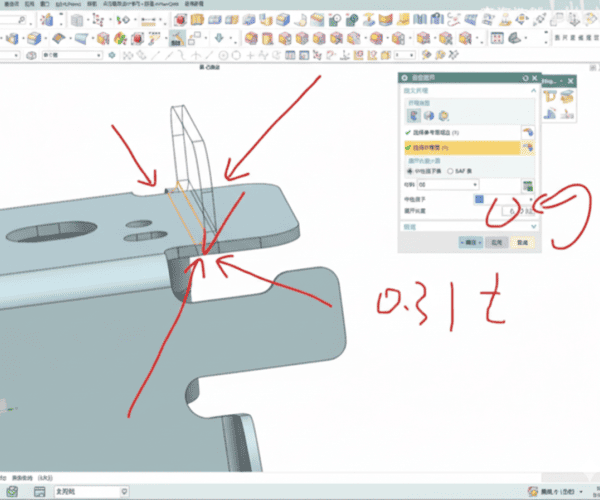Click the highlighted active tool icon in second toolbar row
This screenshot has height=500, width=600.
[x=176, y=38]
